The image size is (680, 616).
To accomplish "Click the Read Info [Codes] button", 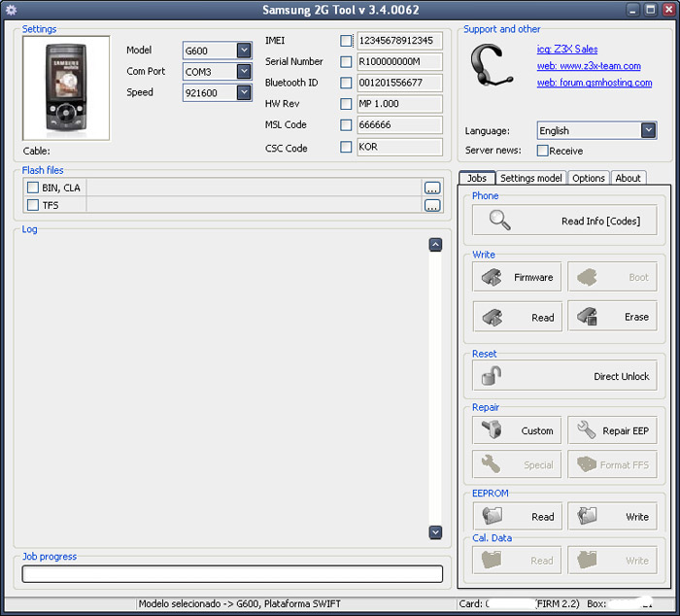I will [x=564, y=221].
